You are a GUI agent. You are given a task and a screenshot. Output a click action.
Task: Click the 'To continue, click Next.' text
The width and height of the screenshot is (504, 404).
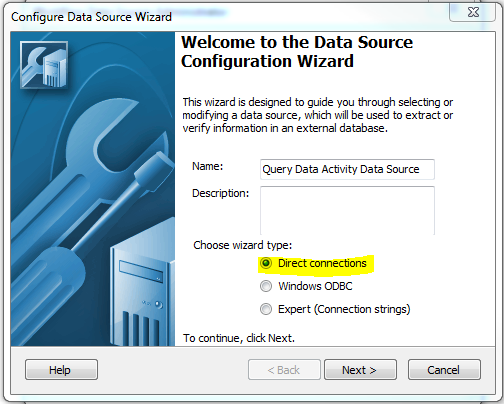click(239, 338)
